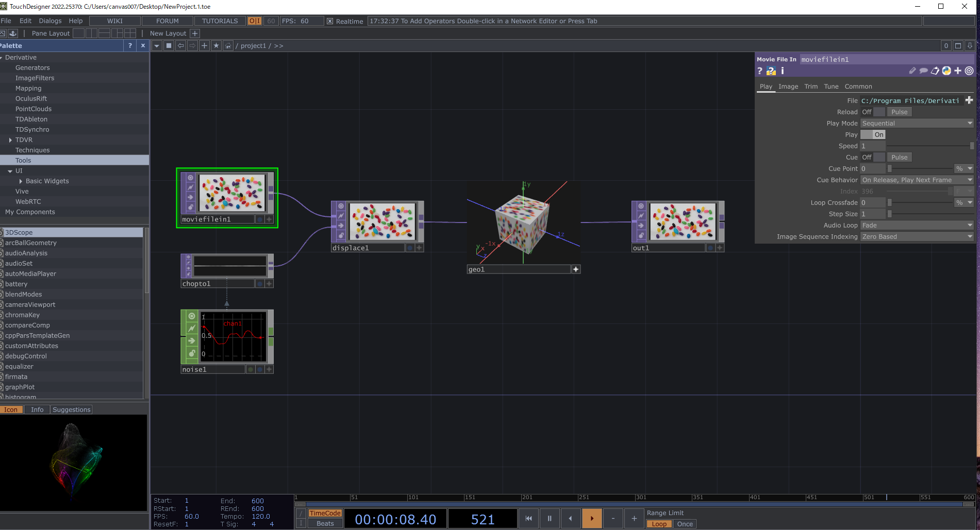
Task: Select the four-quadrant pane layout icon
Action: point(130,33)
